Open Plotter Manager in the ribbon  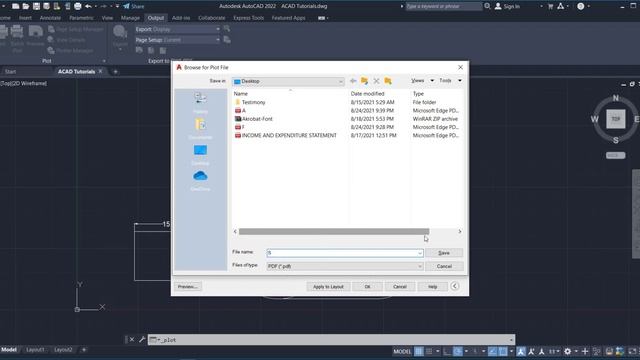70,51
